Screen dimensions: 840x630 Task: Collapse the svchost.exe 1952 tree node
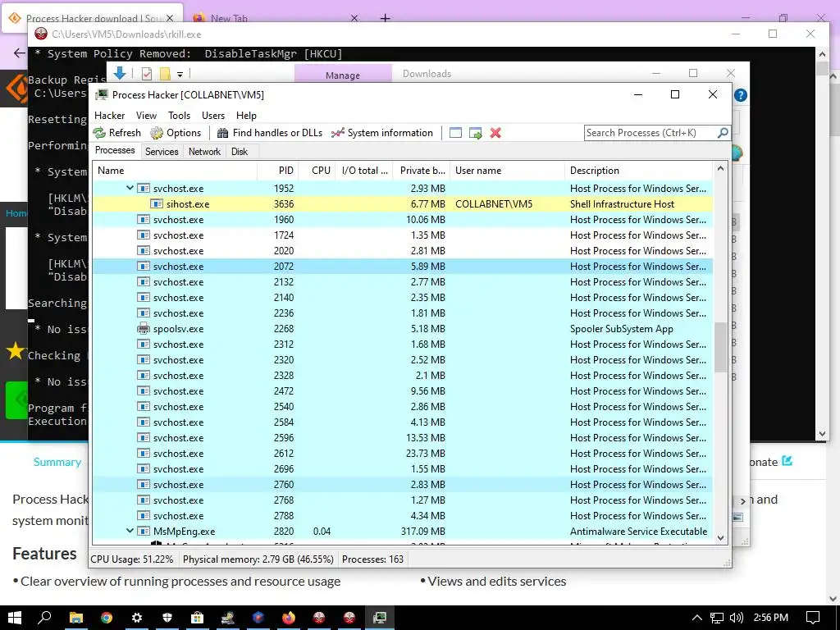tap(130, 188)
